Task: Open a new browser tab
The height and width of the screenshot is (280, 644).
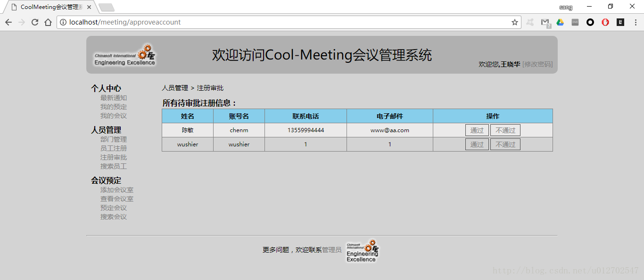Action: [x=107, y=8]
